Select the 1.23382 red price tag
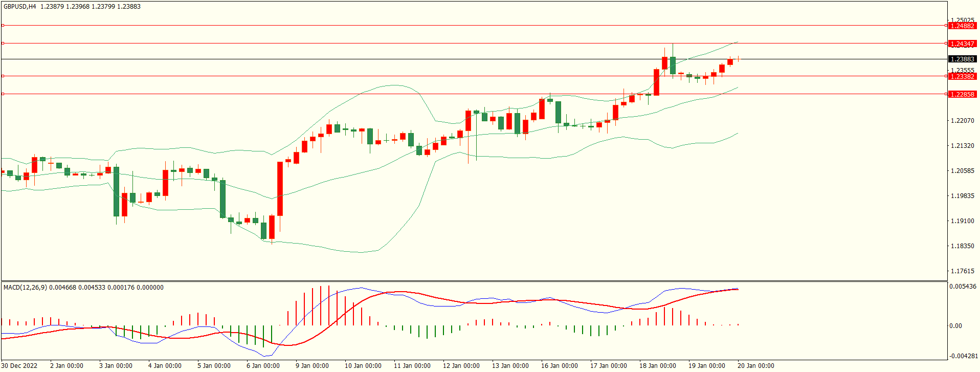Viewport: 980px width, 372px height. click(962, 76)
